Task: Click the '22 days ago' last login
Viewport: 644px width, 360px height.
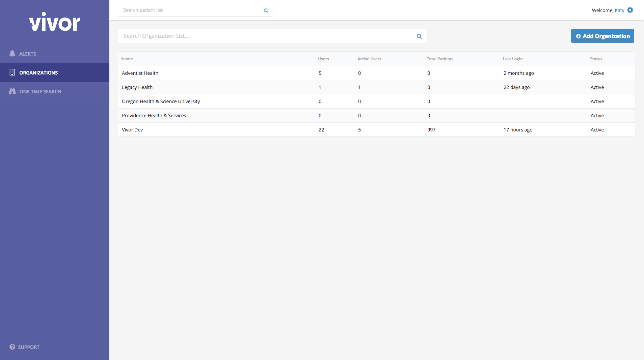Action: (517, 87)
